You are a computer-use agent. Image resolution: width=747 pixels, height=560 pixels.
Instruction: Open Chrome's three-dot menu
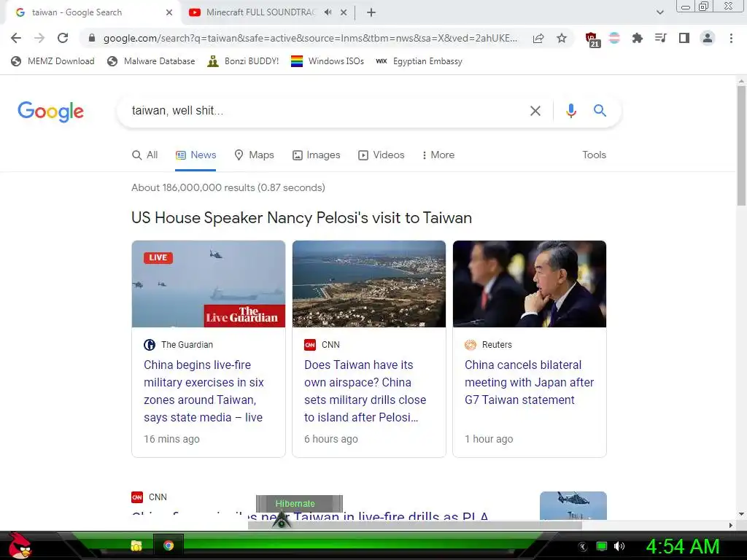731,38
